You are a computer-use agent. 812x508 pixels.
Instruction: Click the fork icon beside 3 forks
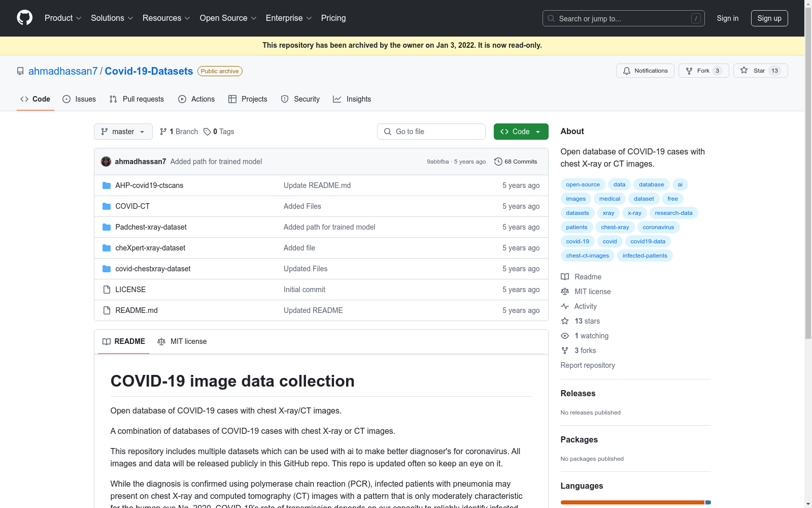point(565,351)
